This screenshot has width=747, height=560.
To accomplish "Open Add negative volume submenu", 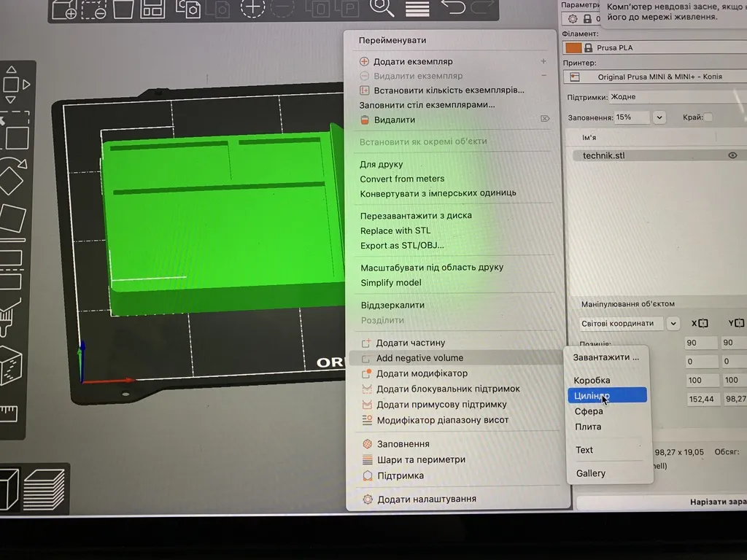I will pos(419,358).
